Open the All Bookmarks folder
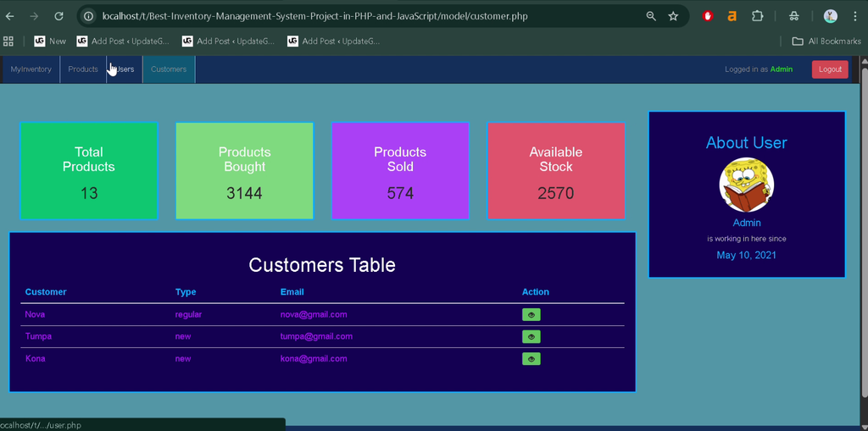 [826, 41]
